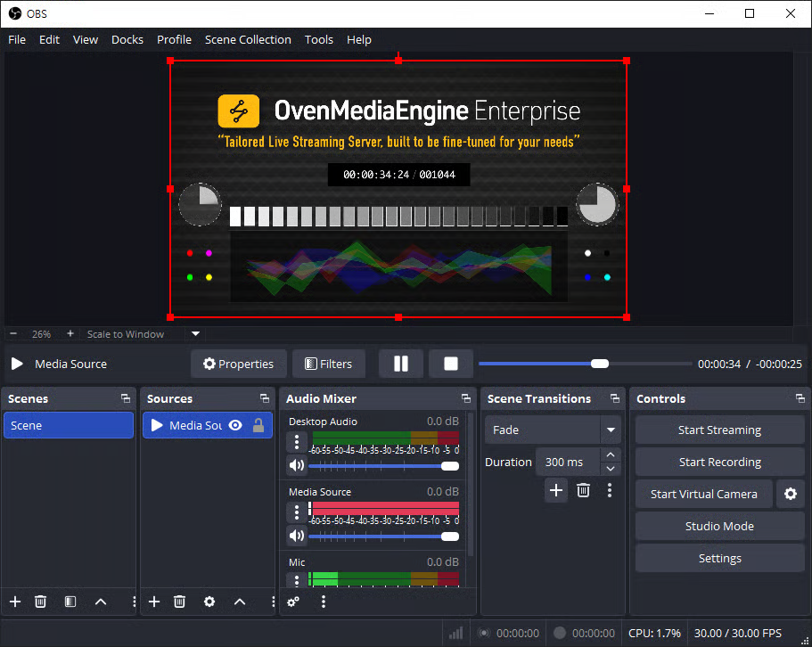Image resolution: width=812 pixels, height=647 pixels.
Task: Open scene filters icon in Scenes panel
Action: pyautogui.click(x=70, y=602)
